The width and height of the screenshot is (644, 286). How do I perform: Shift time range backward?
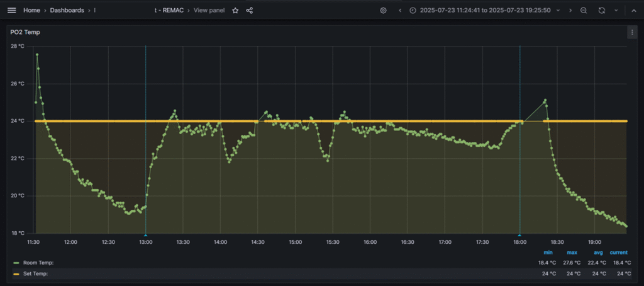[400, 10]
